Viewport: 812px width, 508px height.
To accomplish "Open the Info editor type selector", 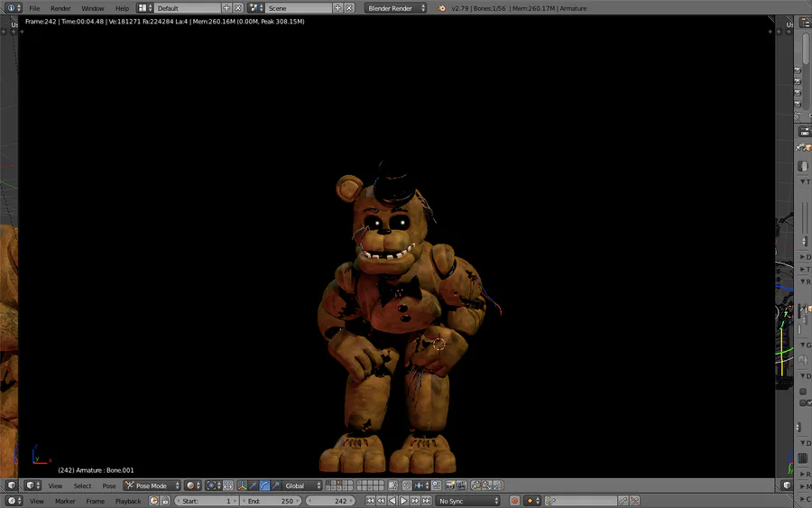I will coord(12,8).
